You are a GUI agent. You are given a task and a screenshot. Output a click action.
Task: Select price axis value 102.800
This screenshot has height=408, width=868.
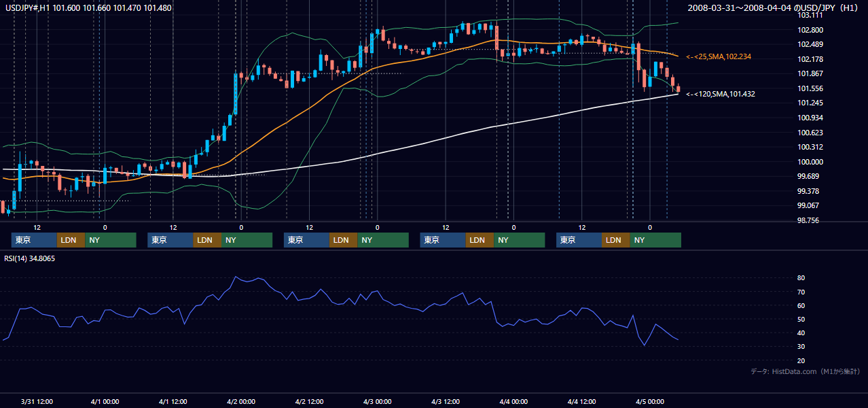810,30
